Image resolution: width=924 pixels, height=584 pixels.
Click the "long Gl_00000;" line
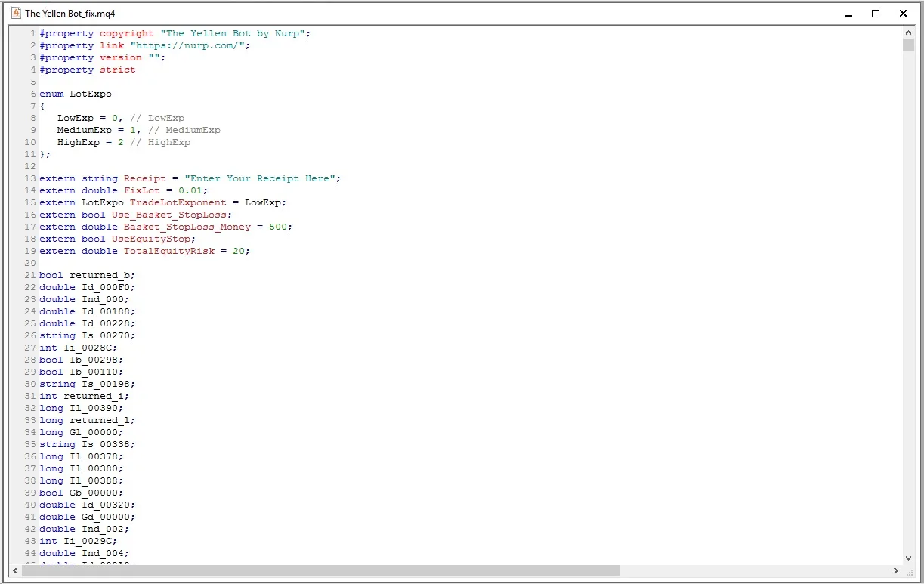coord(82,432)
